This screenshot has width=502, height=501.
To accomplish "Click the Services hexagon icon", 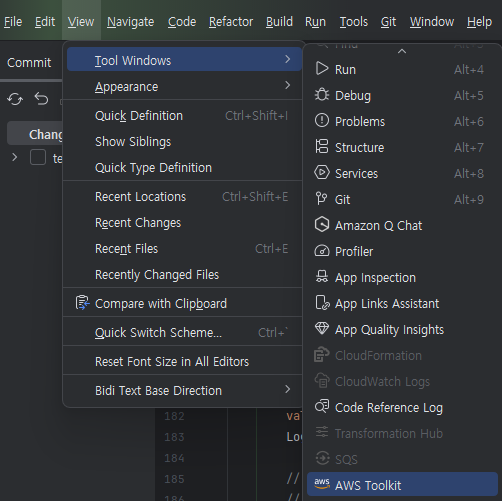I will [x=322, y=173].
